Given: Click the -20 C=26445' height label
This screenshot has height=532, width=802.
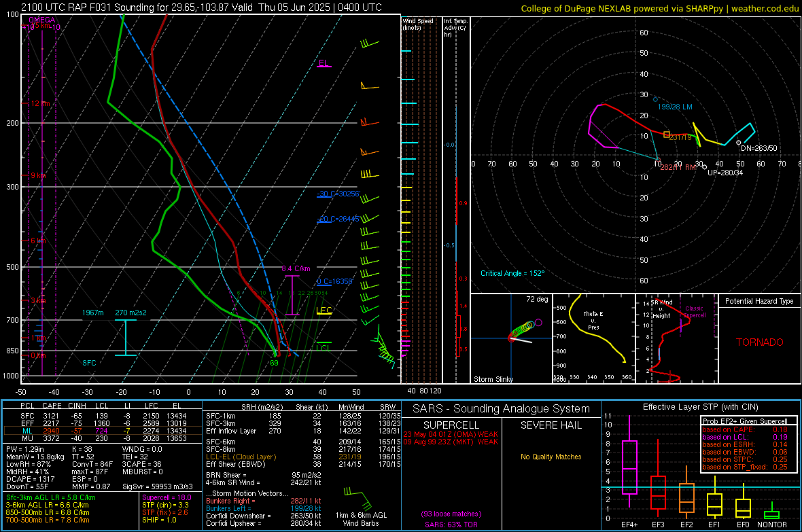Looking at the screenshot, I should (338, 219).
